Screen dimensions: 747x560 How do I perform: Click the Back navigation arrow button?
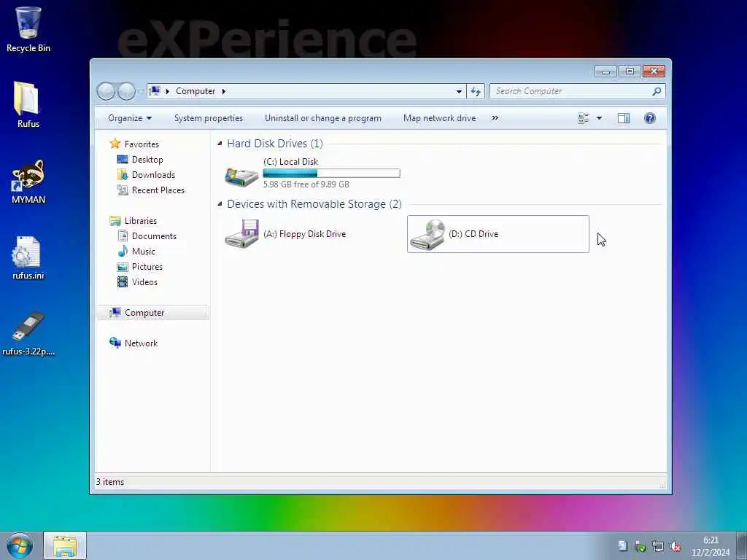[x=106, y=91]
